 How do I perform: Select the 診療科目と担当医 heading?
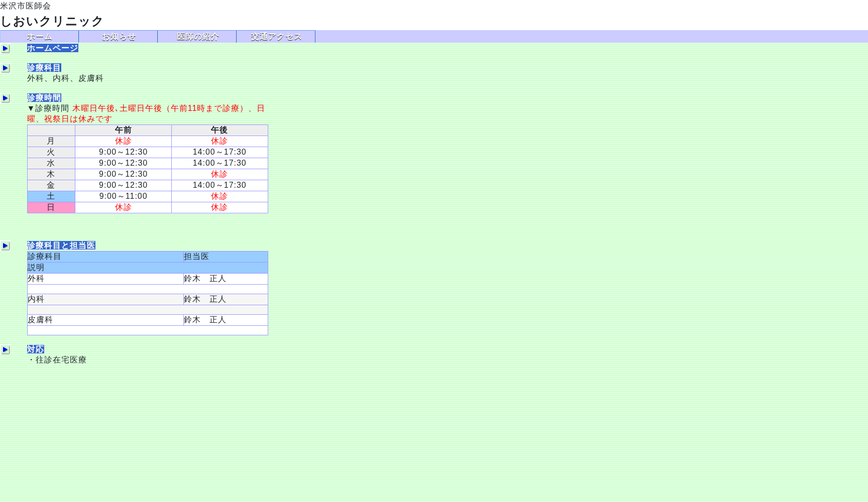coord(61,245)
